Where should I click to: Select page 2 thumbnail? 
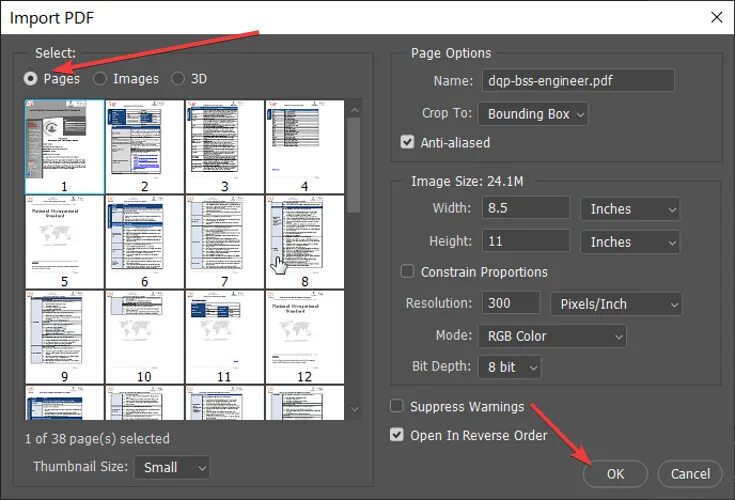pos(144,146)
